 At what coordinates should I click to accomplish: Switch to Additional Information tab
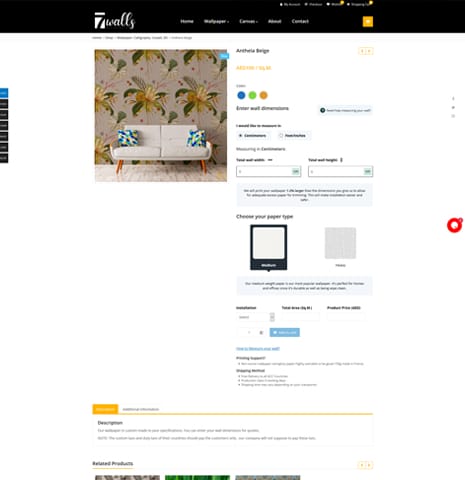[x=141, y=409]
